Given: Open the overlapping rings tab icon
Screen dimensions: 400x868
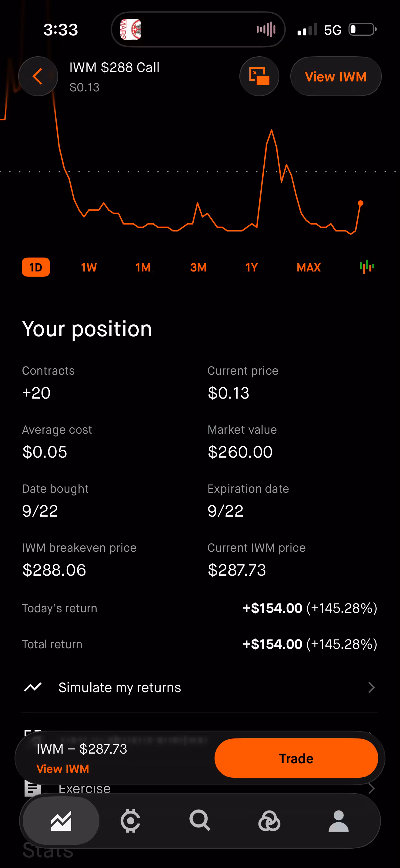Looking at the screenshot, I should [x=269, y=821].
